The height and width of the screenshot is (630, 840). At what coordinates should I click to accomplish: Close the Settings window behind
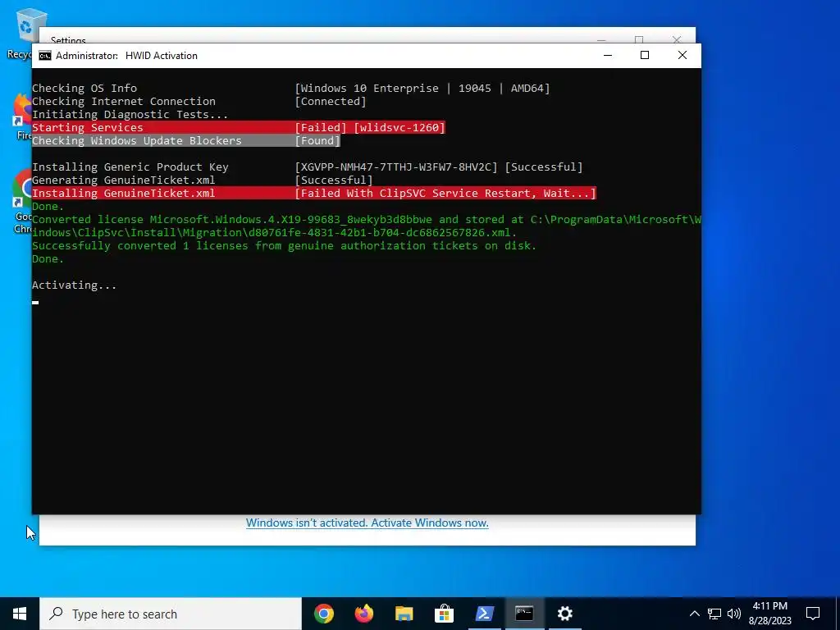(x=677, y=39)
